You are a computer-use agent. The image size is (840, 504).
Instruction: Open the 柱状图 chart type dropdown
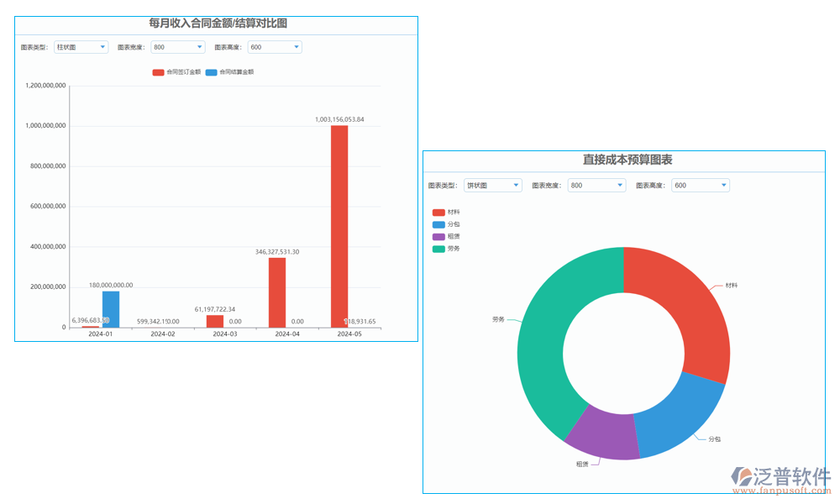click(x=81, y=47)
